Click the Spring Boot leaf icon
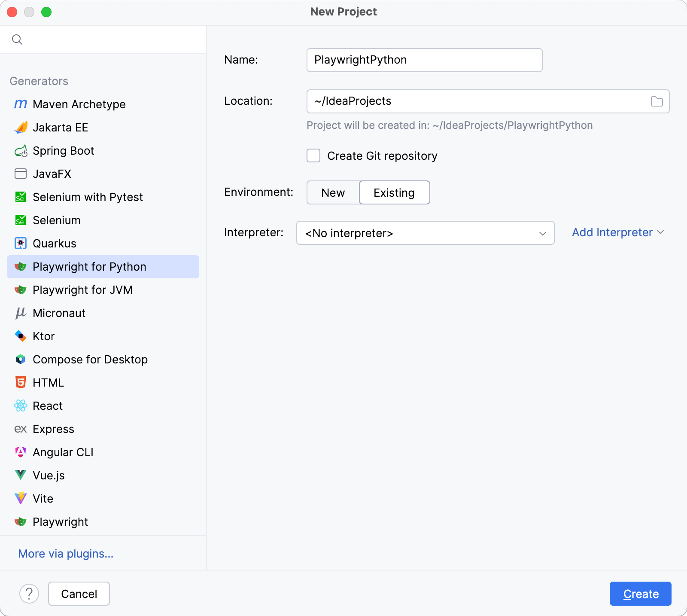The width and height of the screenshot is (687, 616). tap(20, 151)
